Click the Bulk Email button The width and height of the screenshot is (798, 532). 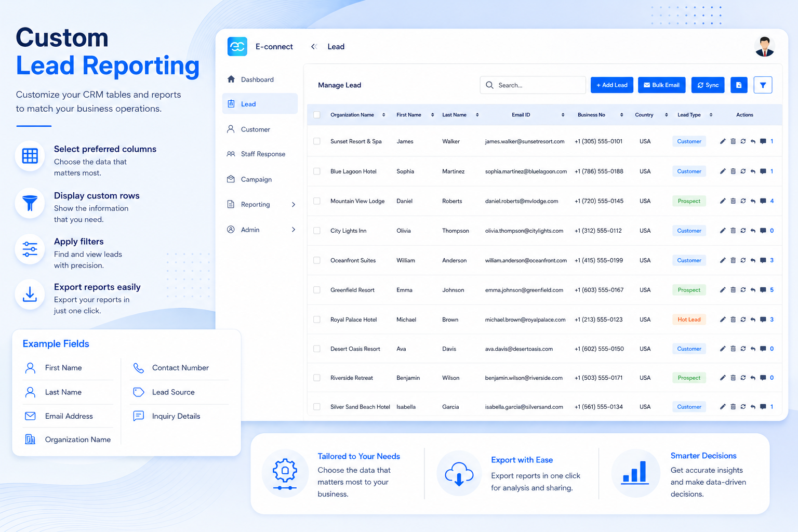pyautogui.click(x=662, y=85)
